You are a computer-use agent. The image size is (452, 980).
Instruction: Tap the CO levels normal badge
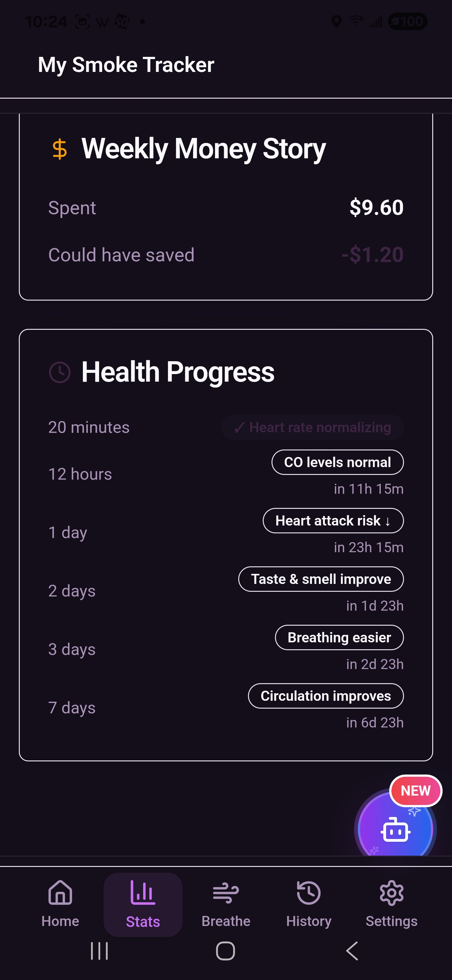tap(337, 462)
